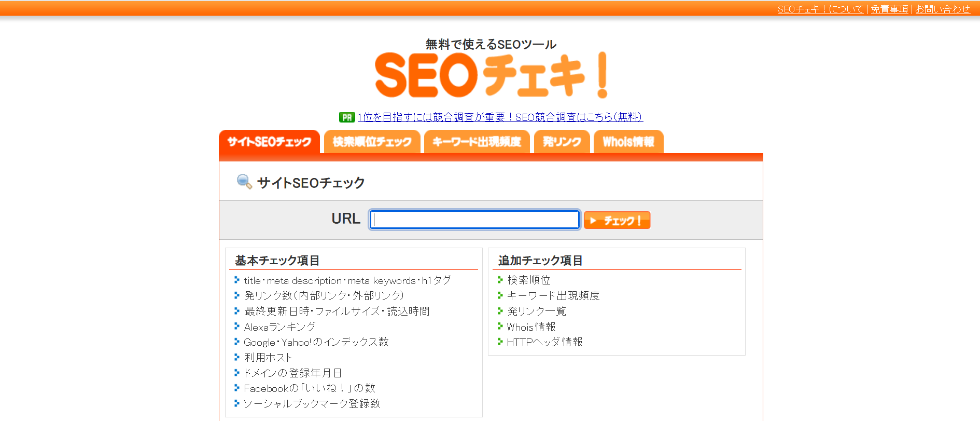This screenshot has height=421, width=980.
Task: Click the blue arrow bullet beside 利用ホスト
Action: coord(237,357)
